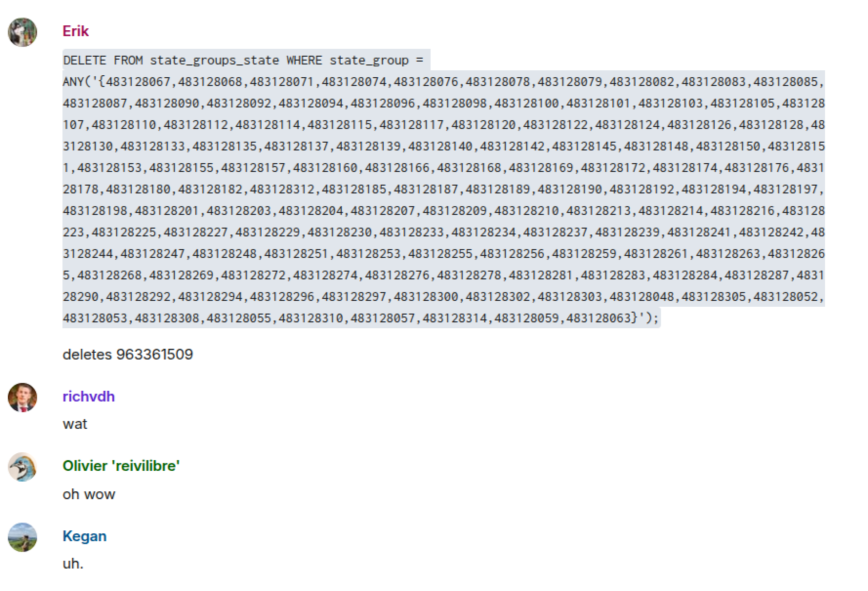Select the Kegan sender name
Screen dimensions: 868x591
tap(84, 536)
